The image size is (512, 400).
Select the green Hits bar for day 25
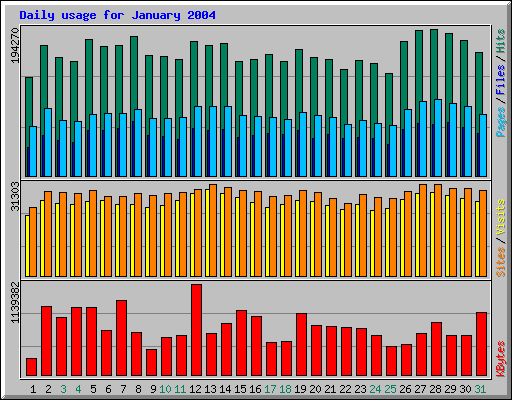389,98
